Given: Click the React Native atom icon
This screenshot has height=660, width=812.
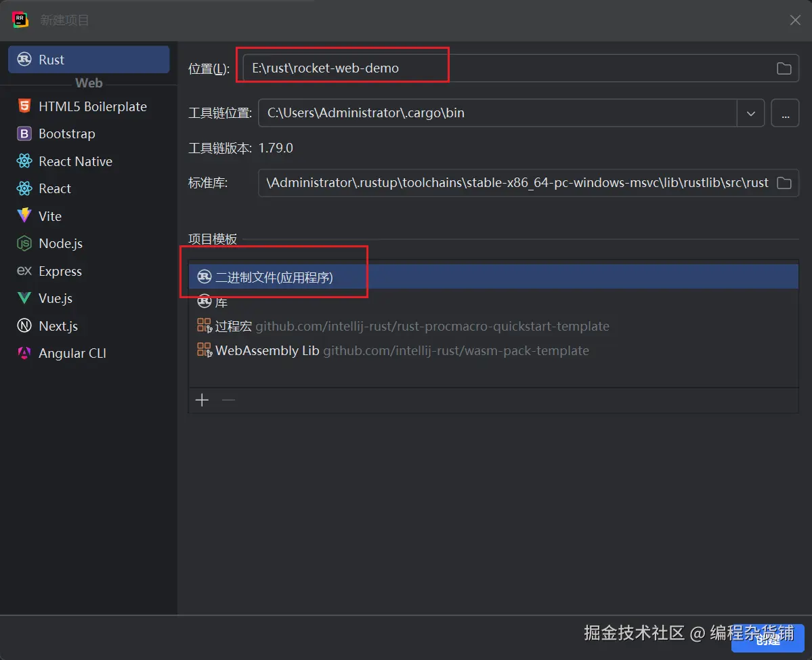Looking at the screenshot, I should [x=24, y=161].
